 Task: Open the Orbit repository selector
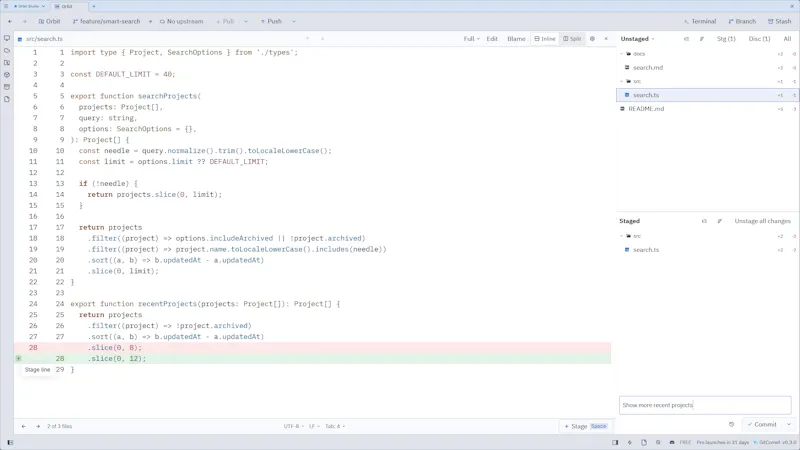click(49, 21)
